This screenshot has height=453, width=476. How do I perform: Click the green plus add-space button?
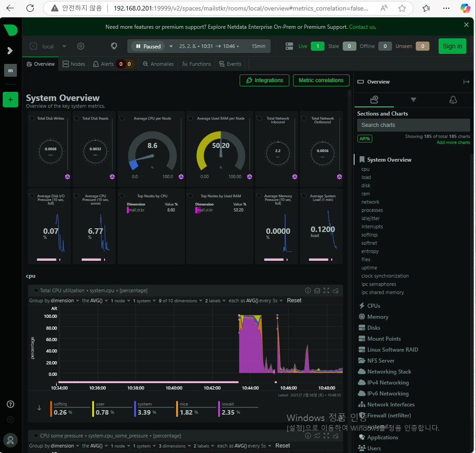[x=10, y=100]
